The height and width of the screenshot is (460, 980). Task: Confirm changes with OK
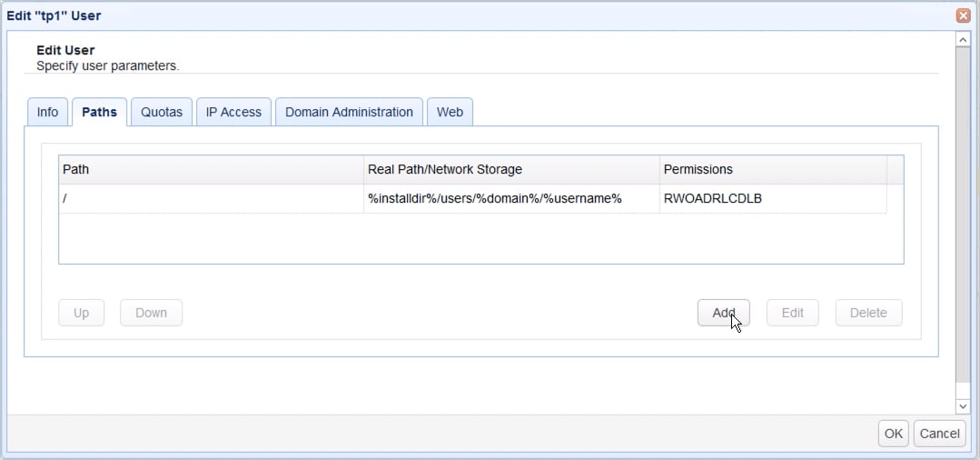[893, 434]
